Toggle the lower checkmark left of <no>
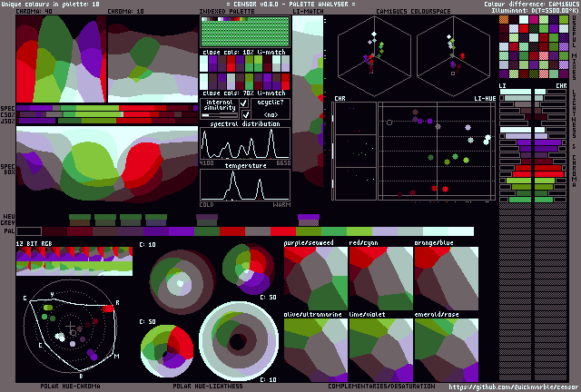Image resolution: width=581 pixels, height=392 pixels. tap(245, 115)
